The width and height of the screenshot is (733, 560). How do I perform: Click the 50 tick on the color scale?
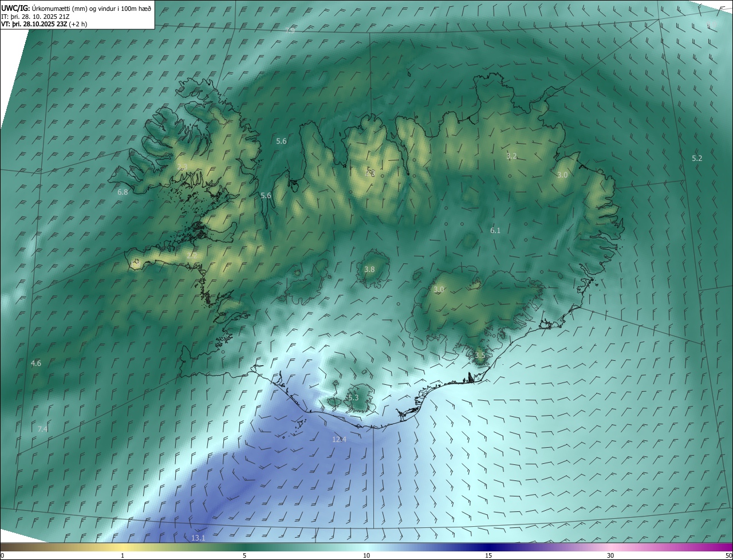click(728, 555)
